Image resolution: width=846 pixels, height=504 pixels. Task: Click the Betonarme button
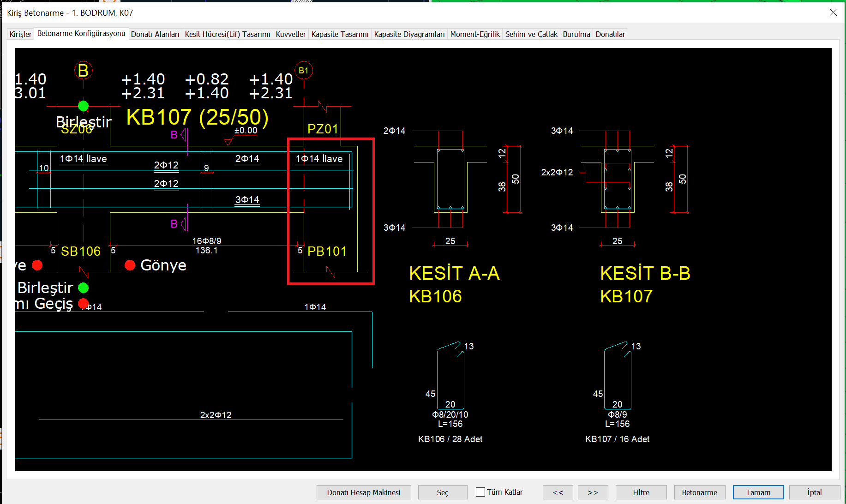[x=700, y=492]
